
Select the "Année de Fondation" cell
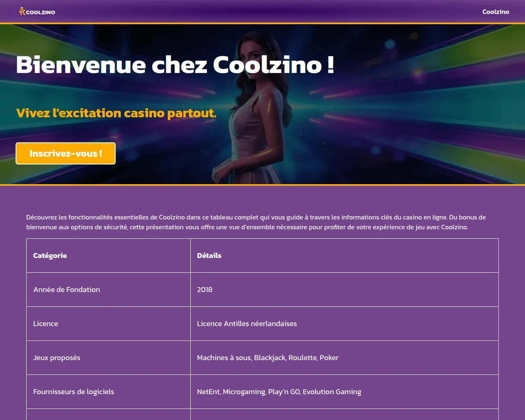[x=108, y=290]
